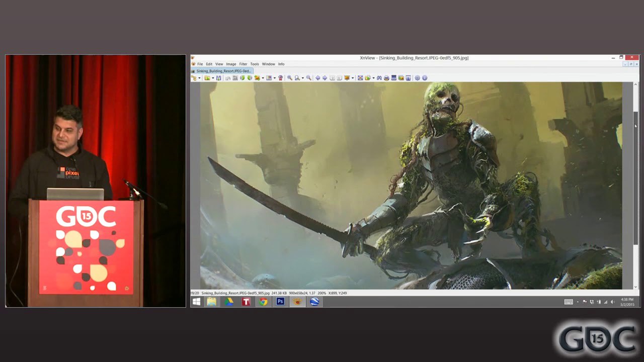
Task: Expand the Zoom icon dropdown arrow
Action: [x=303, y=78]
